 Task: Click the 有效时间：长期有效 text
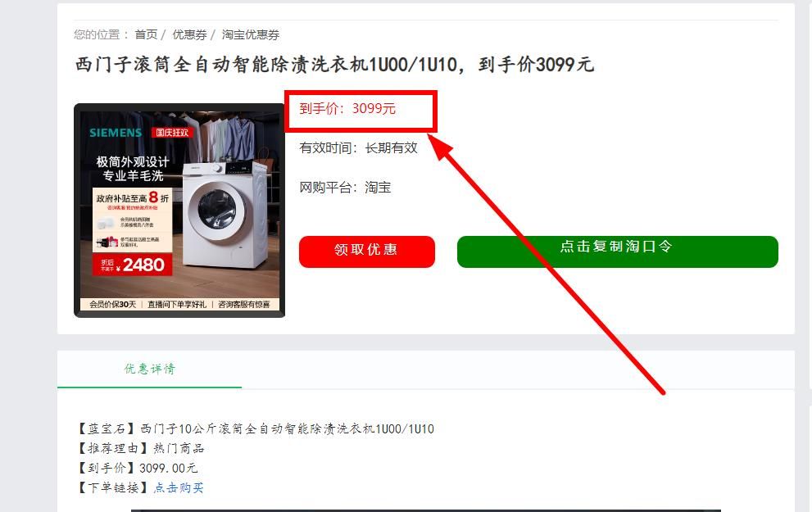click(358, 148)
